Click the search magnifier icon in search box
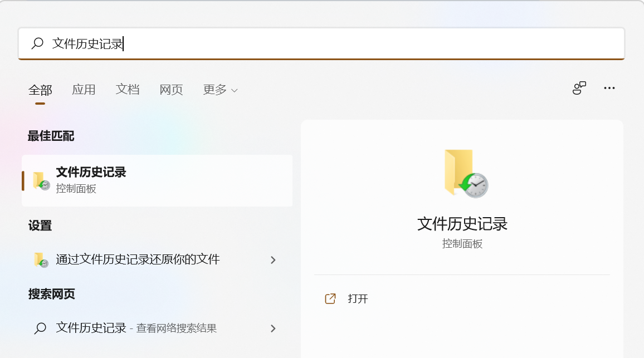The height and width of the screenshot is (358, 644). pos(37,43)
